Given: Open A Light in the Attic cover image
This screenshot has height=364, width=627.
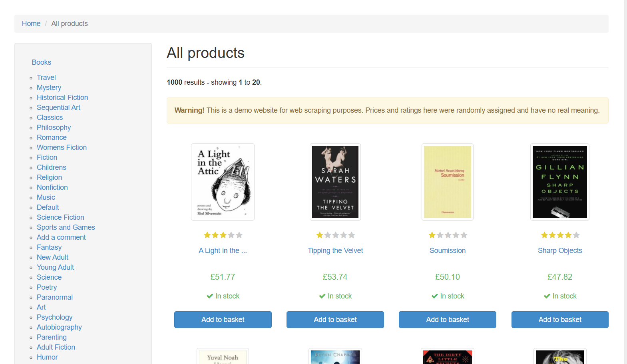Looking at the screenshot, I should coord(223,182).
